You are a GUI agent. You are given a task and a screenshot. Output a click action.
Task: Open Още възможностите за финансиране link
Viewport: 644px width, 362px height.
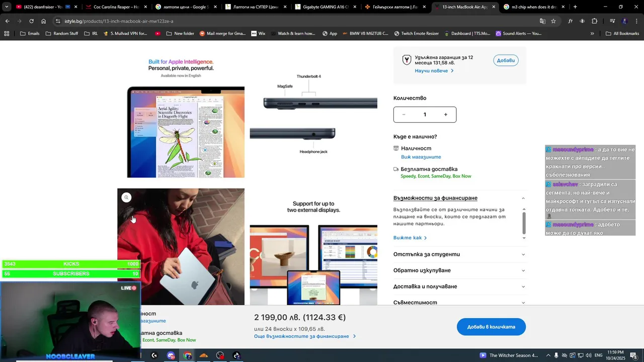304,336
